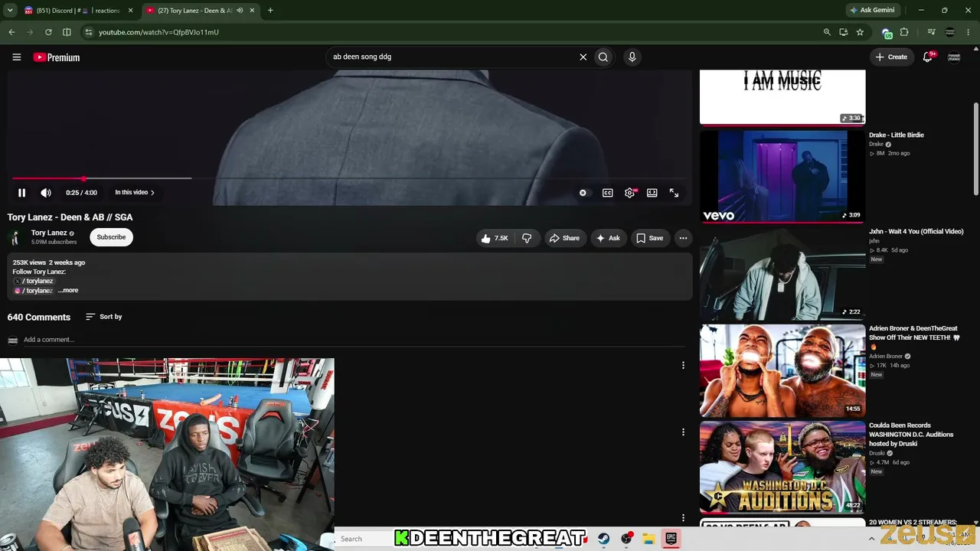980x551 pixels.
Task: Toggle the browser side panel
Action: (67, 32)
